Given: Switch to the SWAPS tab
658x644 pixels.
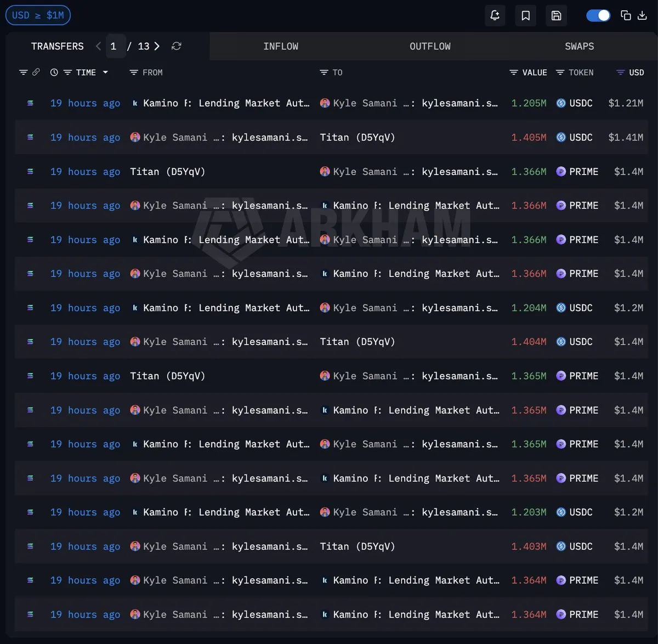Looking at the screenshot, I should [579, 47].
